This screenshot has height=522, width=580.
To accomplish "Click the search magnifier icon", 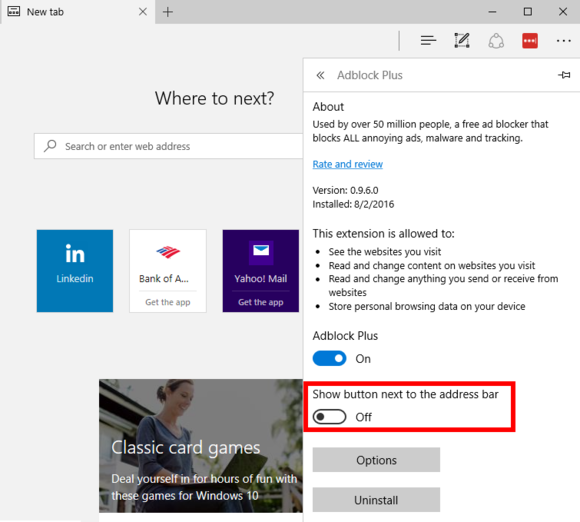I will point(50,146).
